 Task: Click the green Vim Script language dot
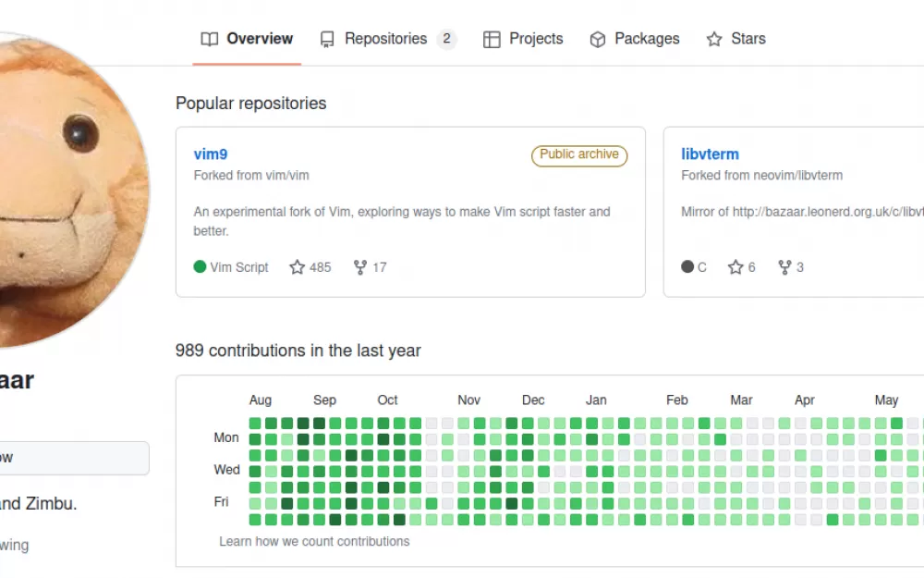200,266
